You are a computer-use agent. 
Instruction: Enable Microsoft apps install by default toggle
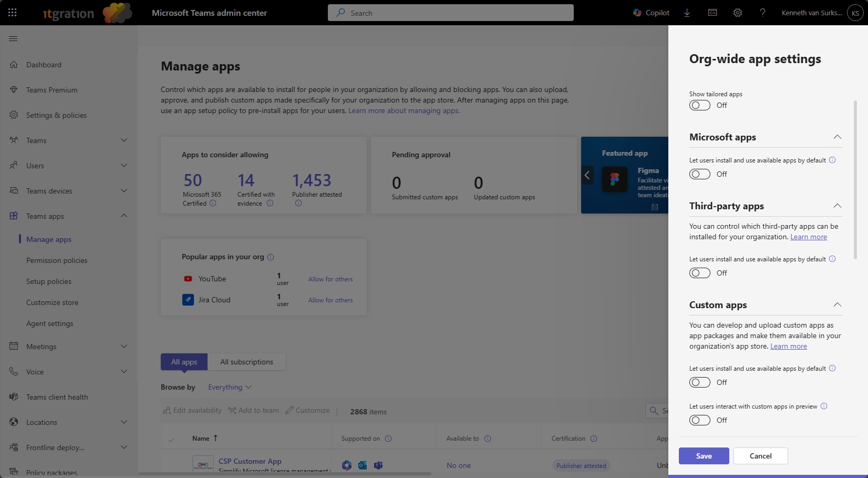pos(700,174)
